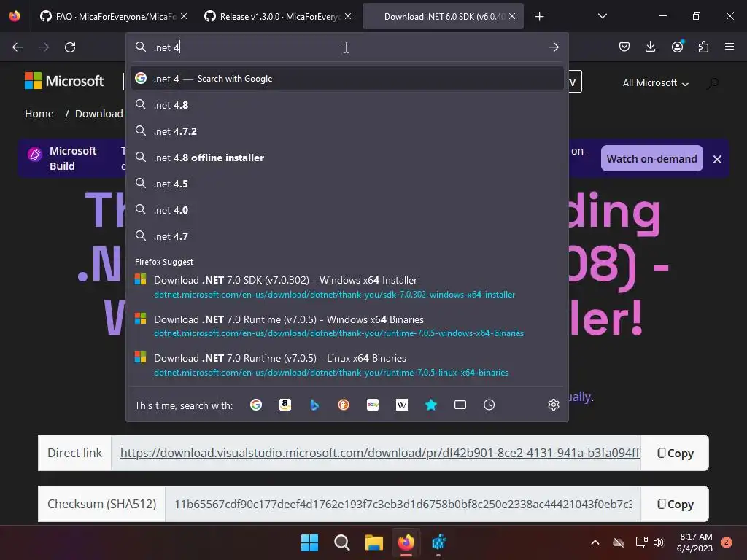This screenshot has height=560, width=747.
Task: Close the Download .NET 6.0 SDK tab
Action: click(x=511, y=16)
